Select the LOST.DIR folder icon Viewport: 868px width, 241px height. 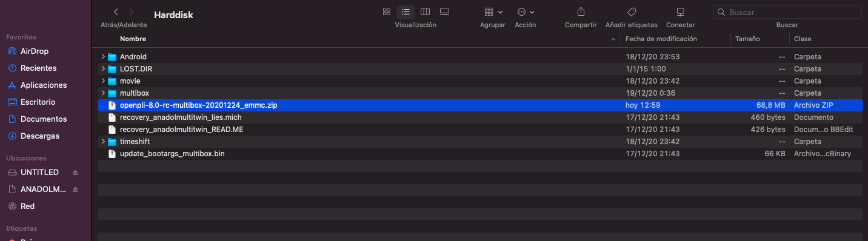112,68
